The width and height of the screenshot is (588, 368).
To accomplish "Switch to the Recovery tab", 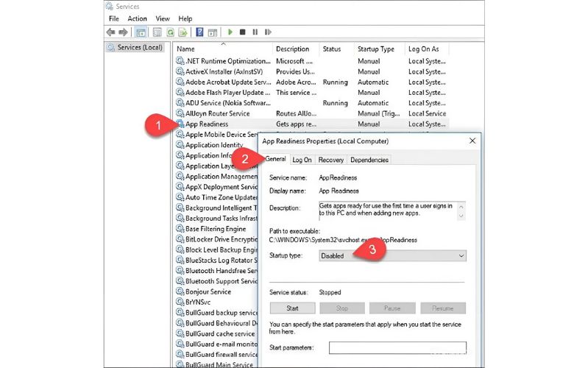I will (x=330, y=160).
